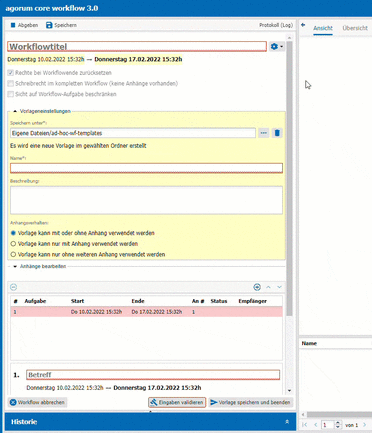Enable Sicht auf Workflow-Aufgabe beschränken checkbox
Image resolution: width=372 pixels, height=433 pixels.
(11, 94)
